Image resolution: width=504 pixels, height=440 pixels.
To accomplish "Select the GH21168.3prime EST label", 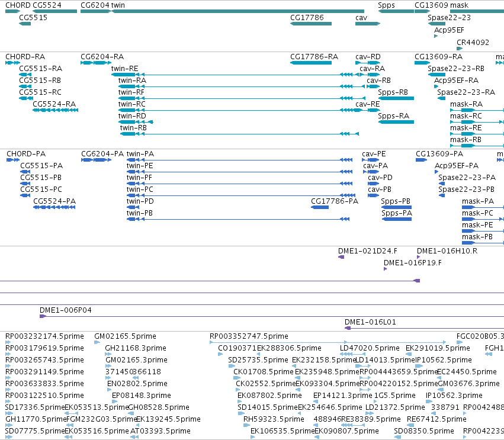I will pos(135,348).
